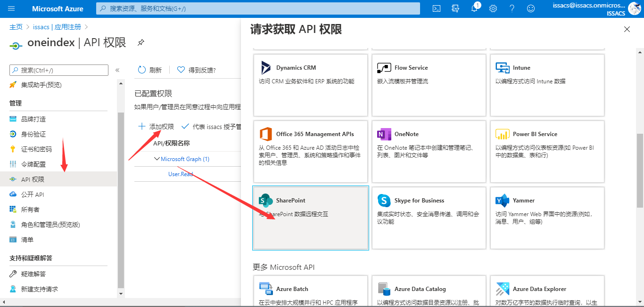The height and width of the screenshot is (307, 644).
Task: Click the API/权限名称 column header
Action: point(172,143)
